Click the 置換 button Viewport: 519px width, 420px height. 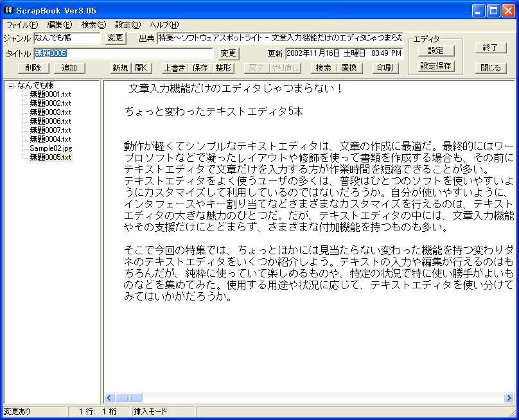[349, 68]
